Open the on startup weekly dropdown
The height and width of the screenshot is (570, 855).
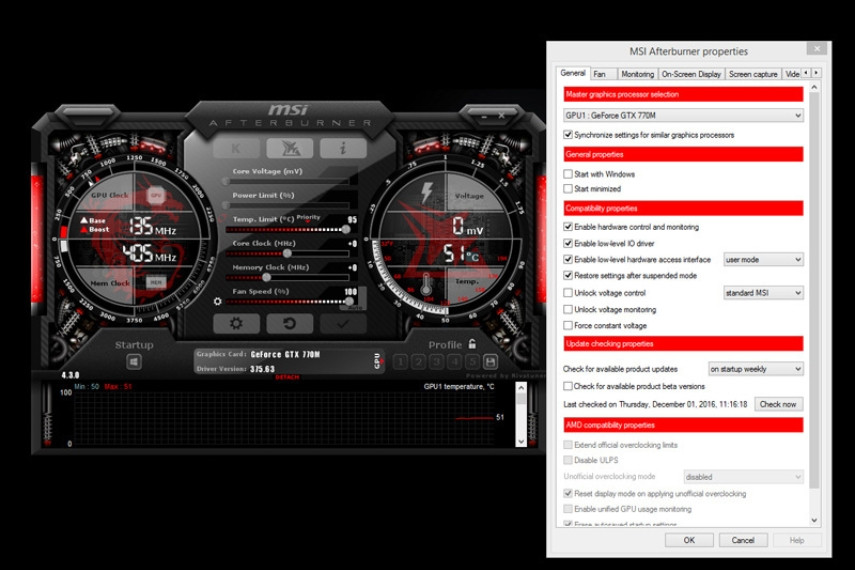coord(756,369)
